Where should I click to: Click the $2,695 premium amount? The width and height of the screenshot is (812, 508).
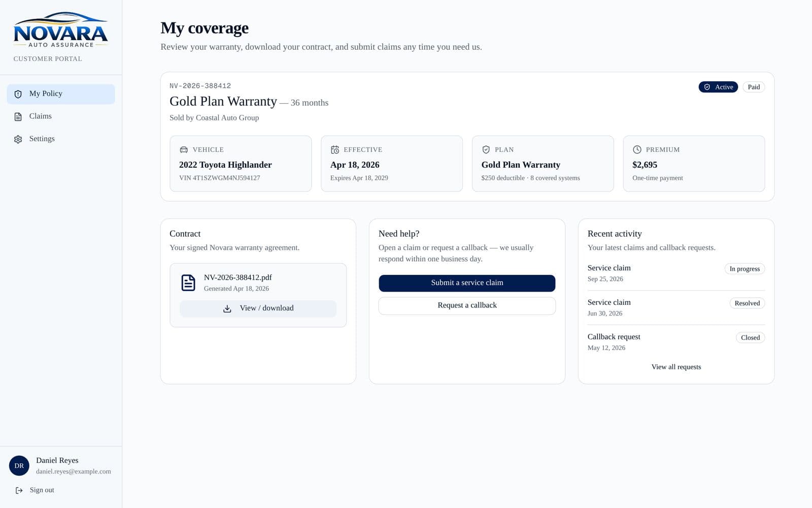click(645, 165)
